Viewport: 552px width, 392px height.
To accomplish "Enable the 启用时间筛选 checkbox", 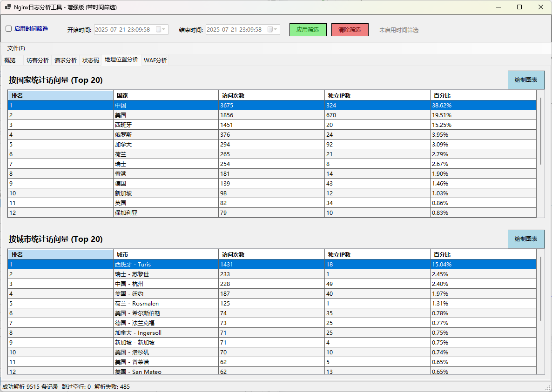I will point(9,29).
